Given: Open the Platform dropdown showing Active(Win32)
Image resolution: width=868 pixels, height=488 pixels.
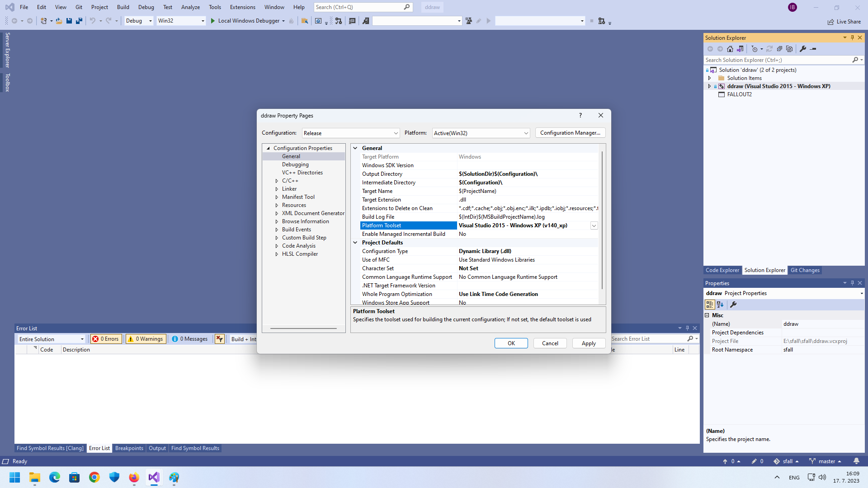Looking at the screenshot, I should point(481,133).
